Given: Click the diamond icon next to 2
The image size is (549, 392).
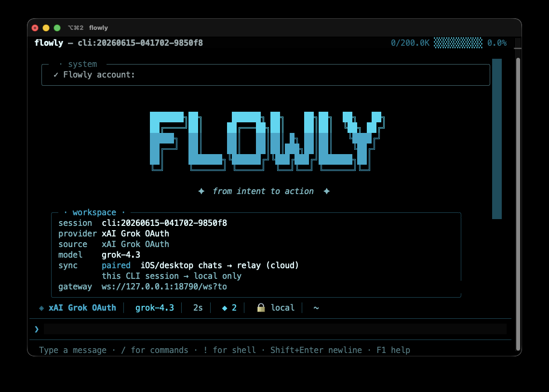Looking at the screenshot, I should 225,308.
